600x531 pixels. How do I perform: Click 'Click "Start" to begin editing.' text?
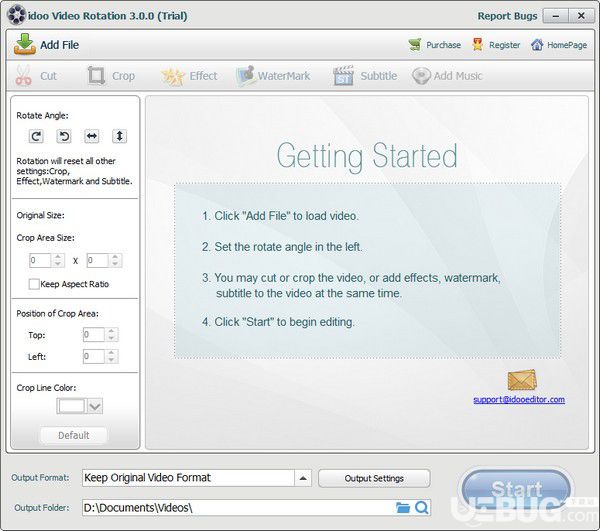[284, 322]
